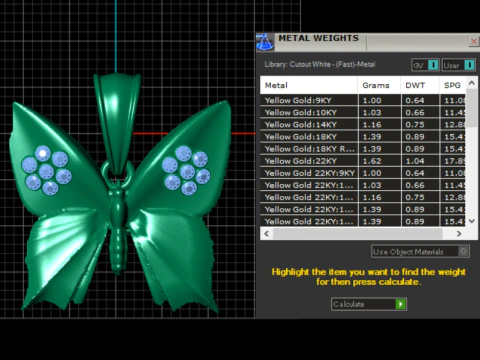The image size is (480, 360).
Task: Select the Yellow Gold:22KY row
Action: click(x=363, y=161)
